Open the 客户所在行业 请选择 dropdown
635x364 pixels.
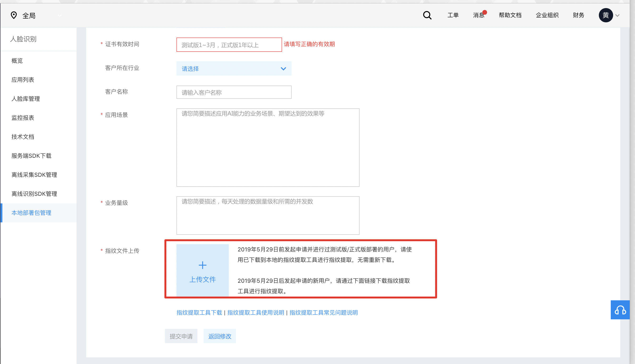(234, 68)
